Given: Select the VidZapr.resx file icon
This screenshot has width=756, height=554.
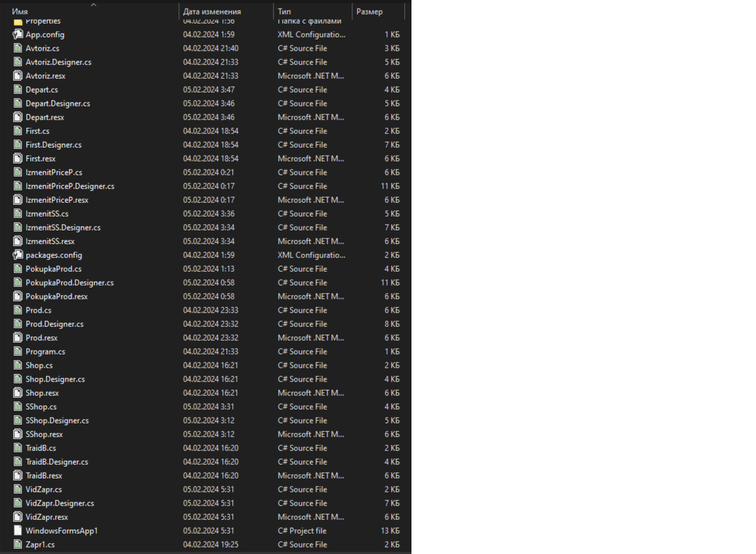Looking at the screenshot, I should point(18,517).
